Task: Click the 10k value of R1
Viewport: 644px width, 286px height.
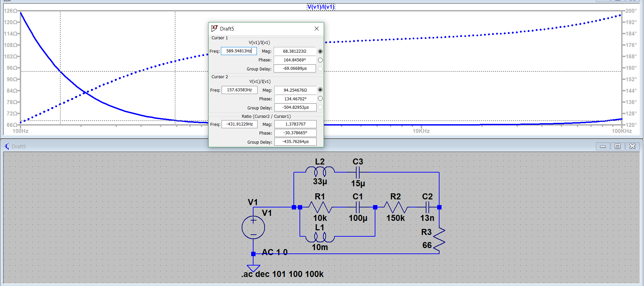Action: pos(320,218)
